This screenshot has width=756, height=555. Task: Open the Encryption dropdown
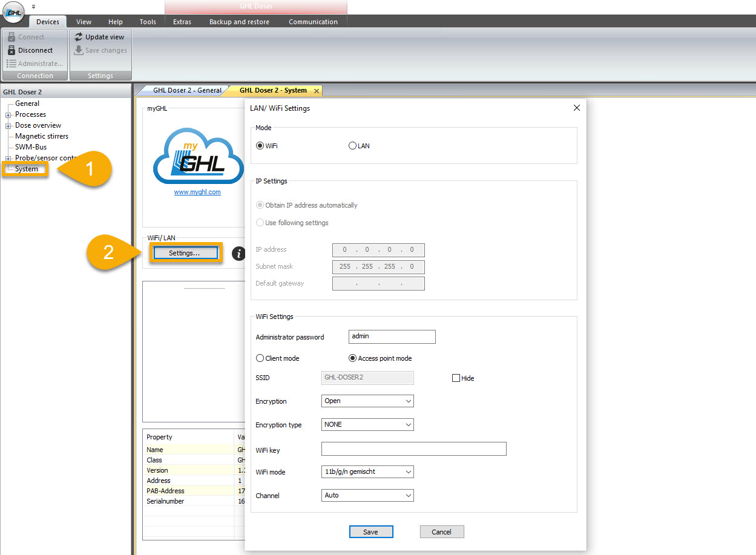point(367,401)
